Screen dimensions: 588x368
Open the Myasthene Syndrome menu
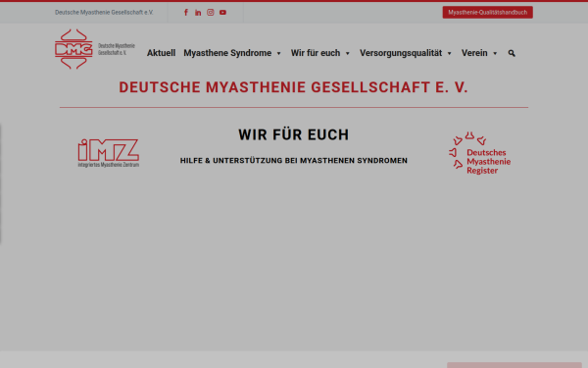227,53
